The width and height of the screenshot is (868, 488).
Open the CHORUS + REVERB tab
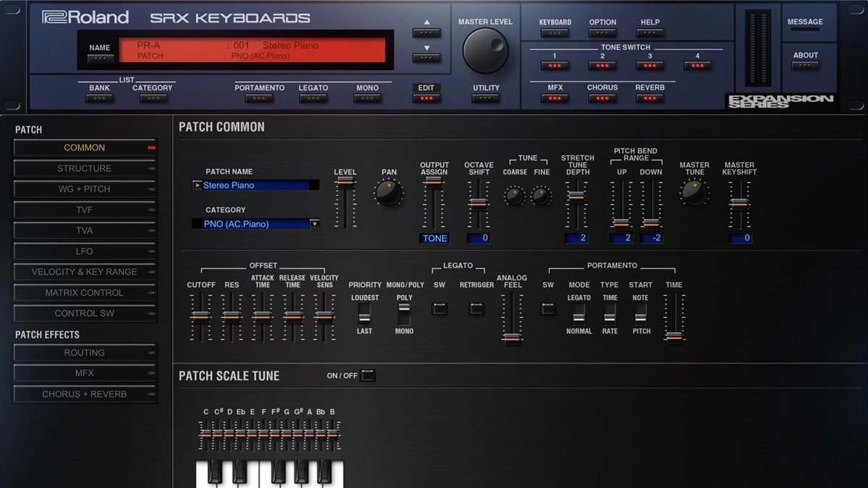(85, 395)
